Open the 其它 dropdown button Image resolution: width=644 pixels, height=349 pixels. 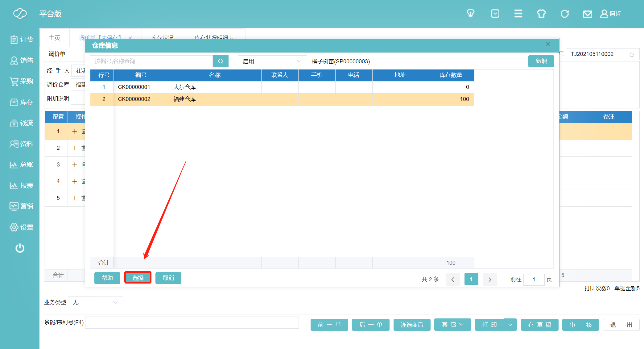tap(452, 325)
